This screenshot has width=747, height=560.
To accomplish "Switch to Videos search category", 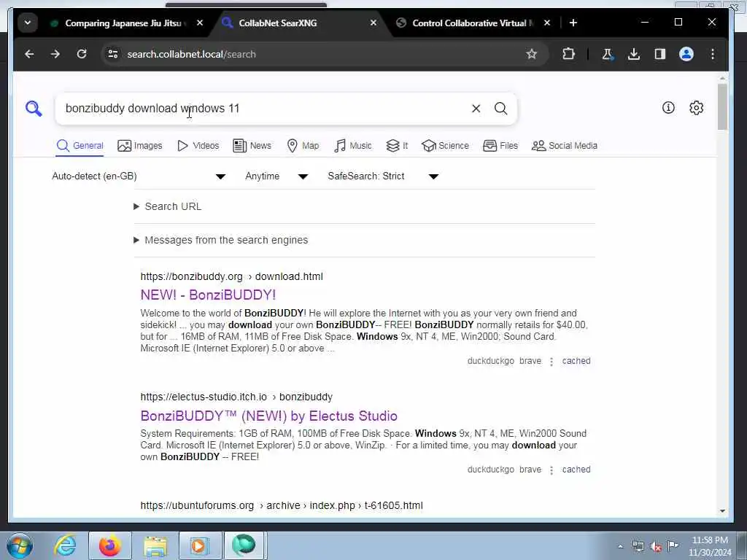I will [198, 146].
